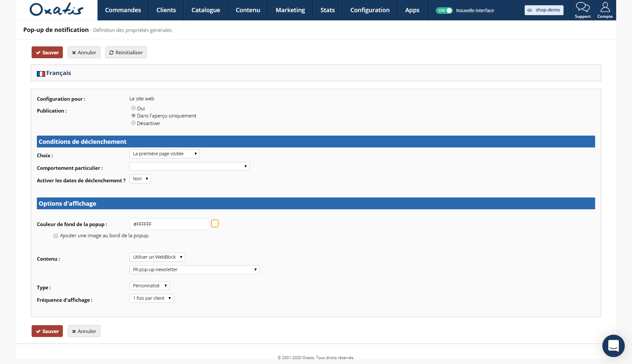
Task: Open the Configuration menu
Action: tap(370, 10)
